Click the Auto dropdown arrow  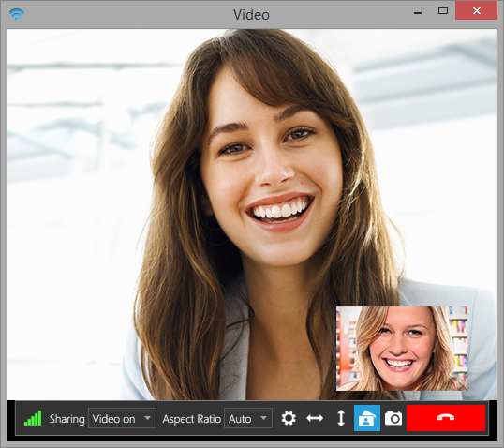pyautogui.click(x=263, y=418)
